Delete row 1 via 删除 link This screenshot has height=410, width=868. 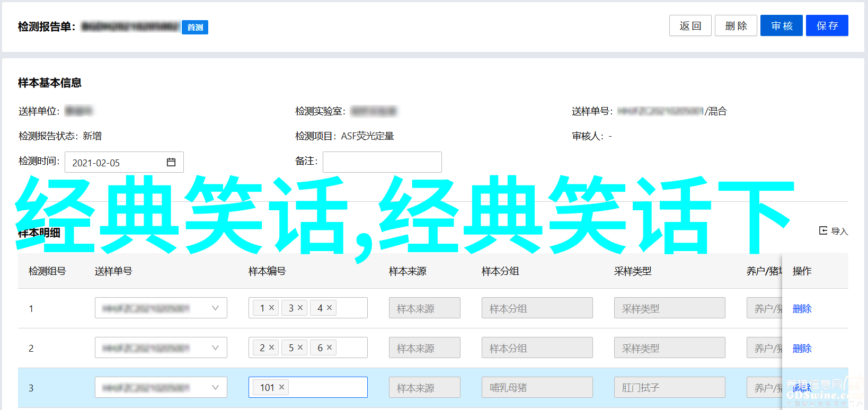point(802,308)
